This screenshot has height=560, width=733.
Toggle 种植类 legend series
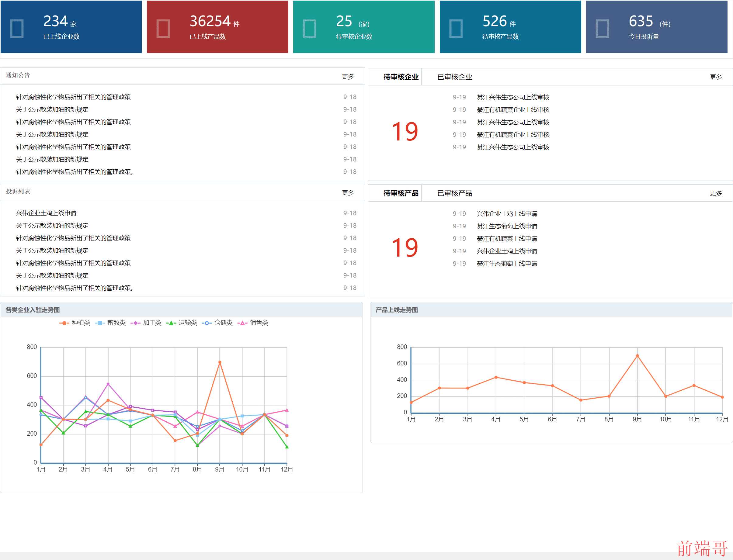pos(75,323)
